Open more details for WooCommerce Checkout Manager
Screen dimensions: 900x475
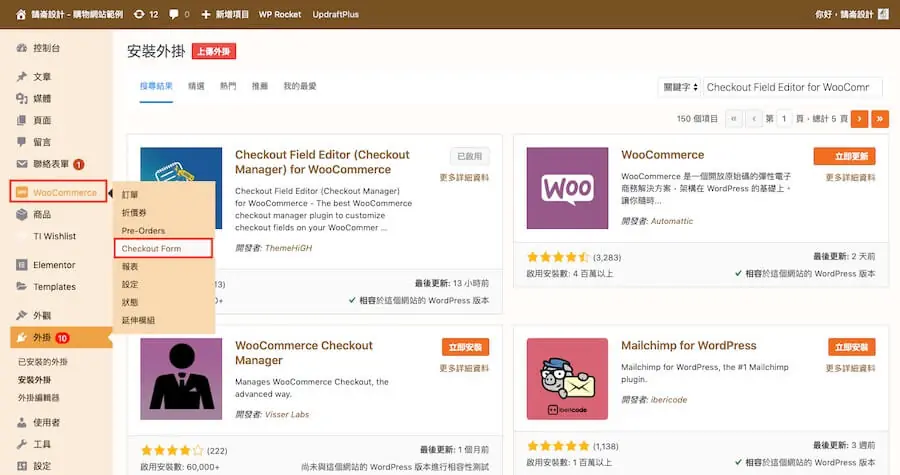pyautogui.click(x=464, y=368)
